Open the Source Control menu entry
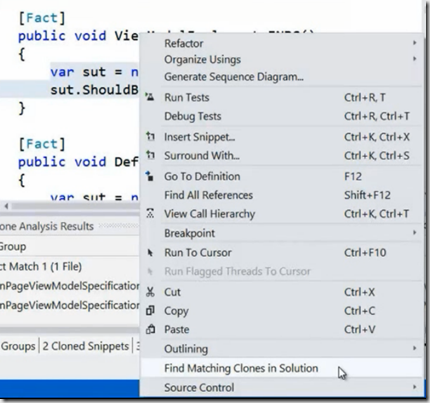 pos(281,387)
